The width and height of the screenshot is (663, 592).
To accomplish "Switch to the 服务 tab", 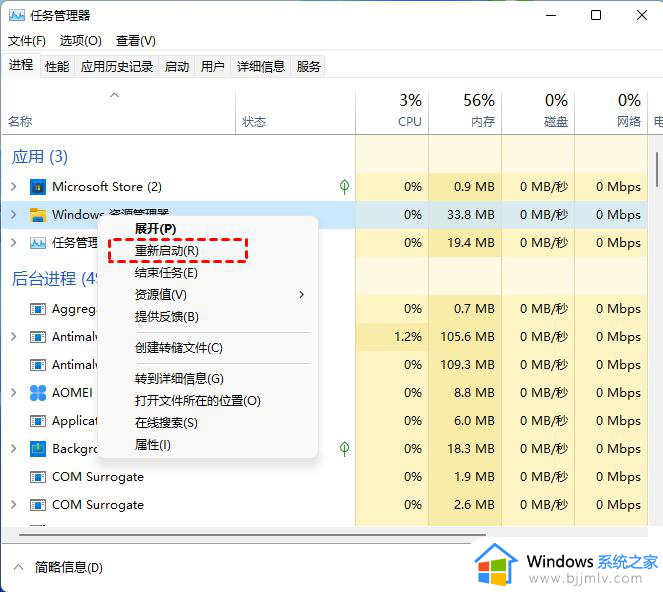I will click(308, 66).
